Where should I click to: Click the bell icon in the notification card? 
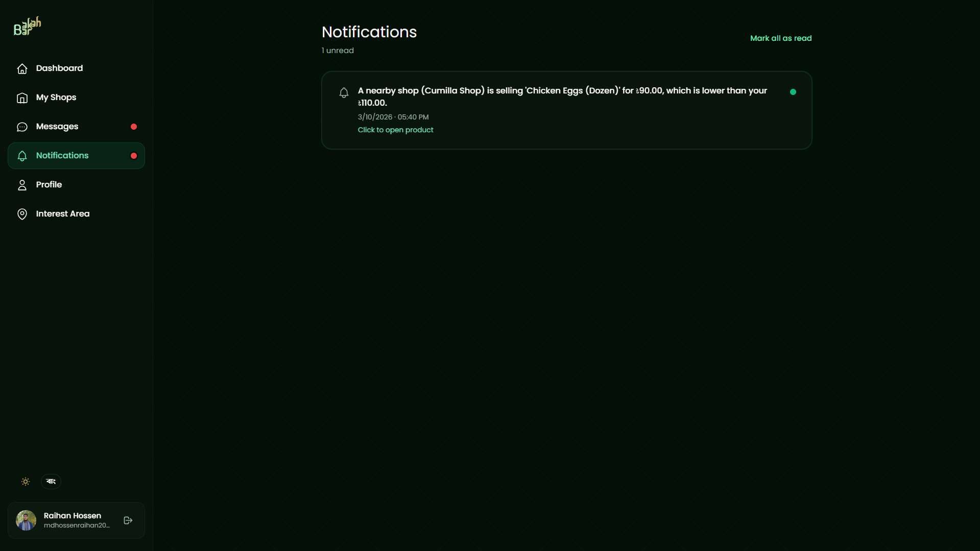(x=344, y=92)
